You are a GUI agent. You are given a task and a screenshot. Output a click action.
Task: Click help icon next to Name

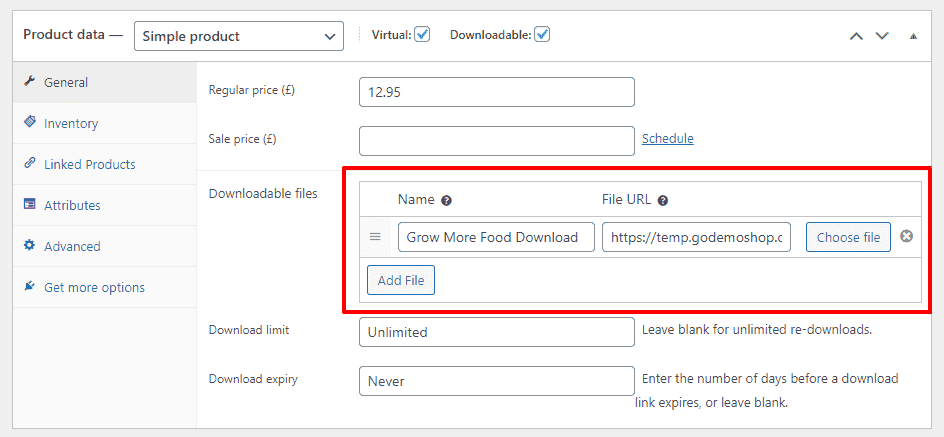pyautogui.click(x=446, y=200)
